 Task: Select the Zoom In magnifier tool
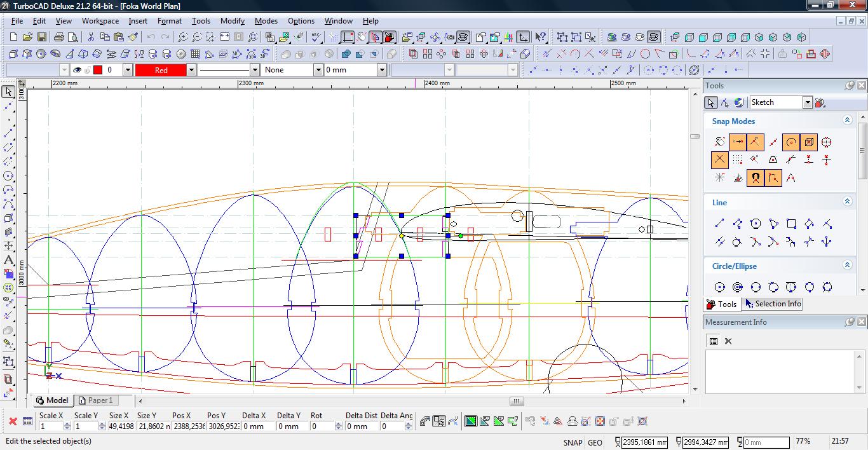(x=182, y=37)
